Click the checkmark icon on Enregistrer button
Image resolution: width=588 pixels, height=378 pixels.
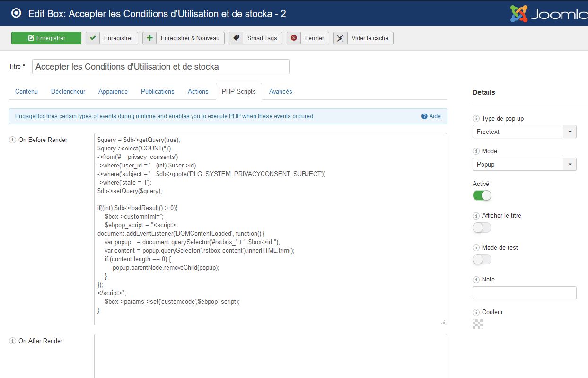click(x=93, y=38)
